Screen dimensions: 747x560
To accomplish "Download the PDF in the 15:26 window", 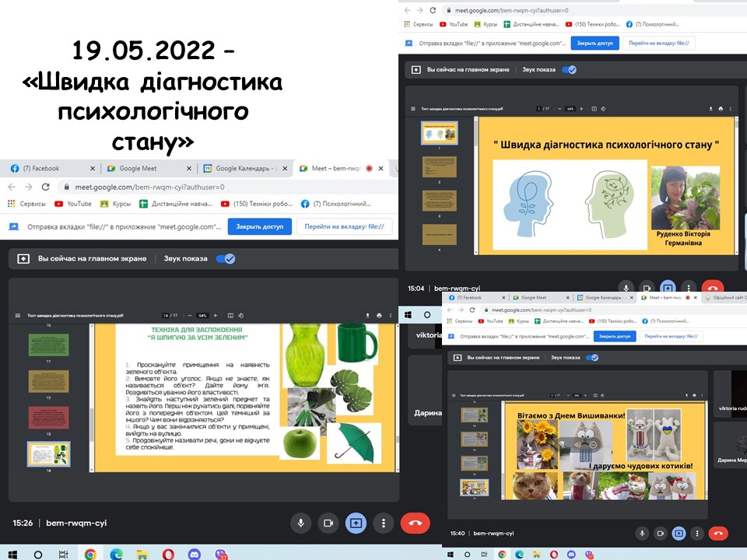I will point(367,315).
